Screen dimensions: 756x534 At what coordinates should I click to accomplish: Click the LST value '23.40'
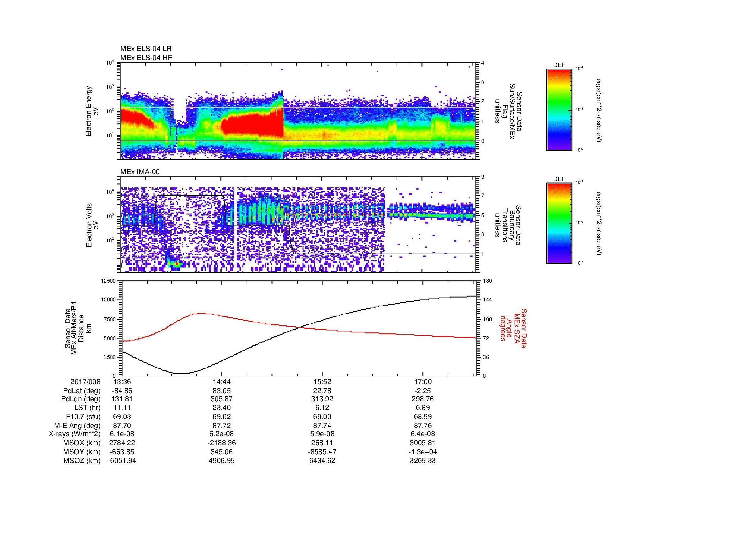pyautogui.click(x=222, y=408)
